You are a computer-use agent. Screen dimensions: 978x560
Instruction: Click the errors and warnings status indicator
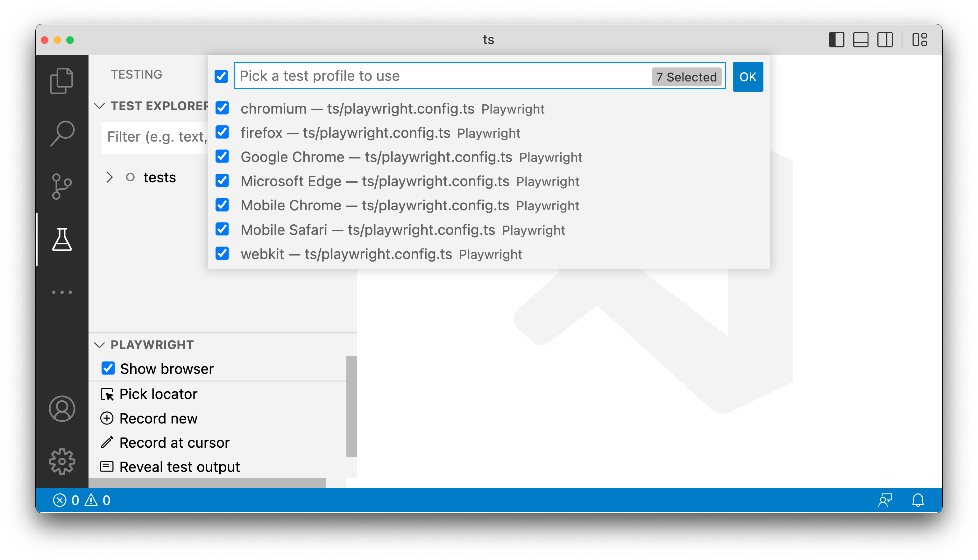81,500
